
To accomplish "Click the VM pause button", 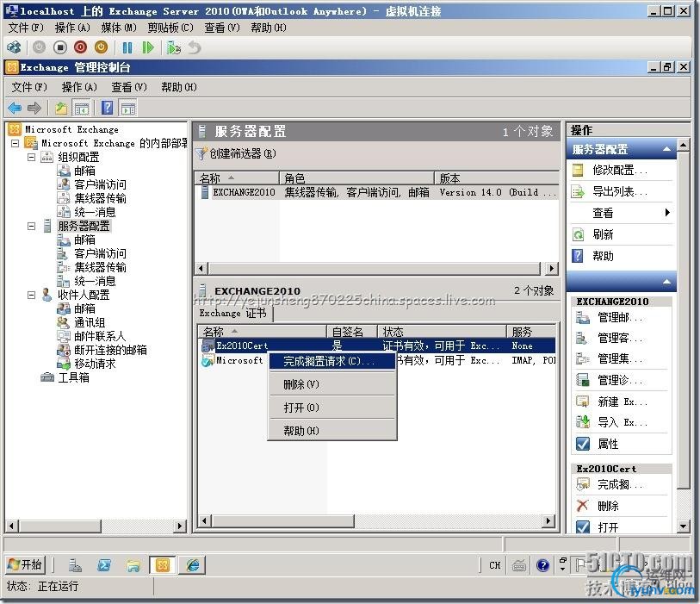I will 127,47.
